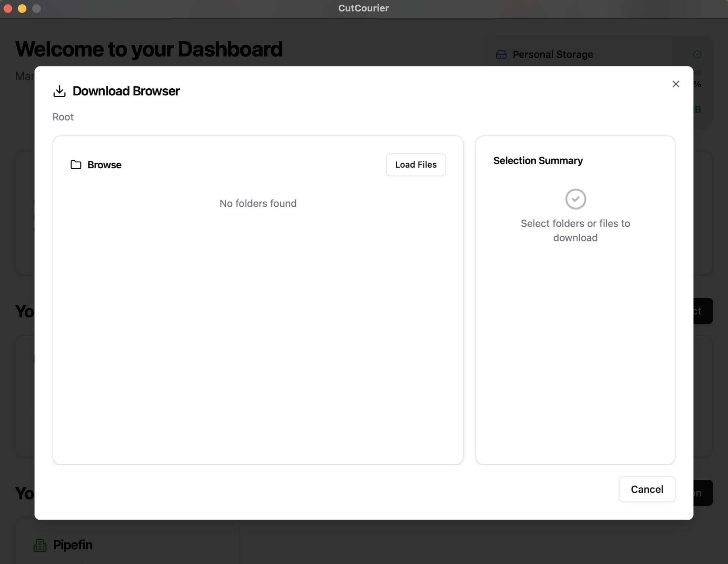
Task: Click the folder icon next to Browse
Action: click(76, 165)
